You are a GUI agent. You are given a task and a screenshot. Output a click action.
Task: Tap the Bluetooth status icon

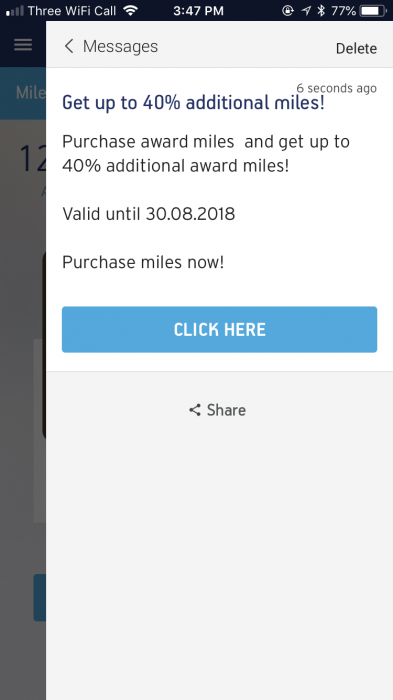click(321, 10)
